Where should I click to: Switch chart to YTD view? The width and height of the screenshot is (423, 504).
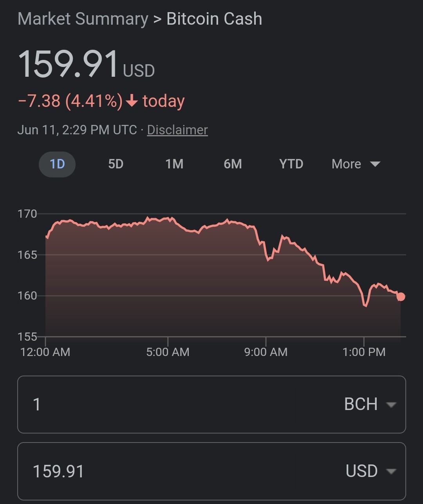pyautogui.click(x=291, y=164)
